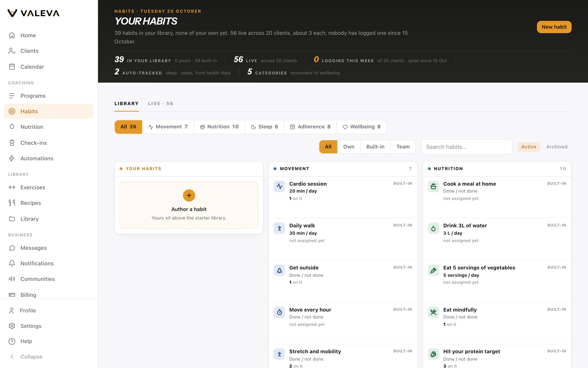Select the All source filter
588x368 pixels.
pos(328,147)
